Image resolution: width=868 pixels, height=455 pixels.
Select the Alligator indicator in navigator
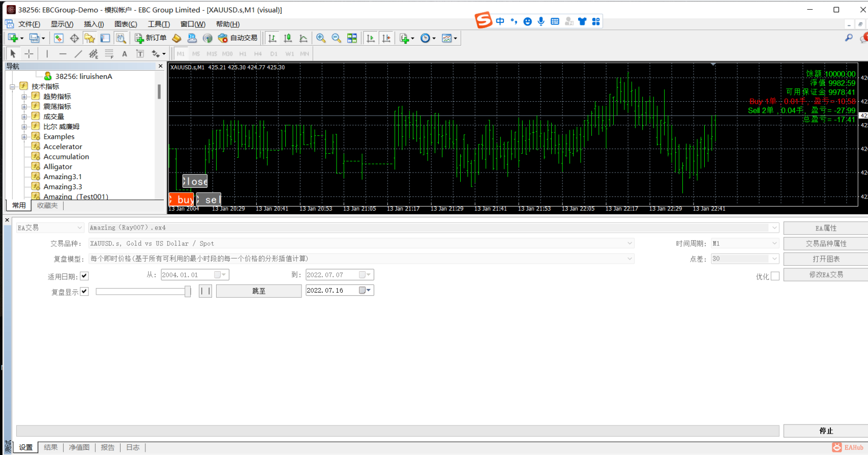(57, 166)
